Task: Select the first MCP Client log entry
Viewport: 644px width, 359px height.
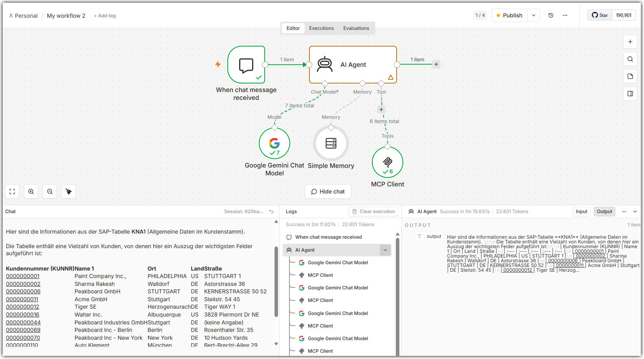Action: coord(320,275)
